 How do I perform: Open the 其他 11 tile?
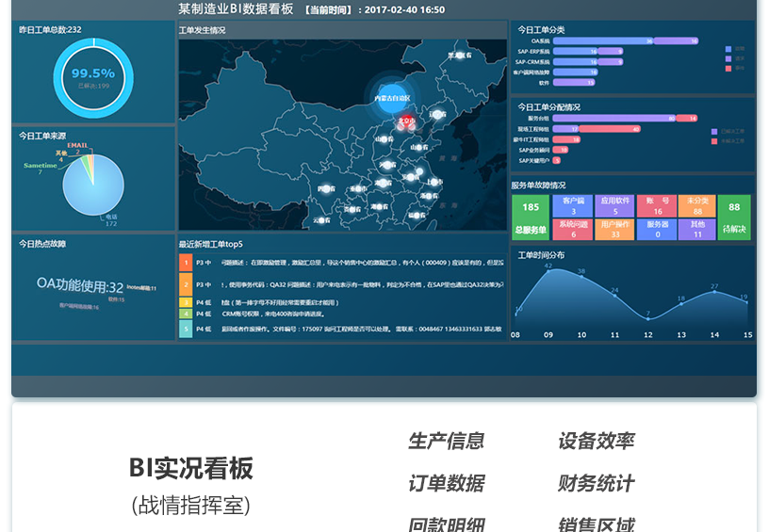697,229
